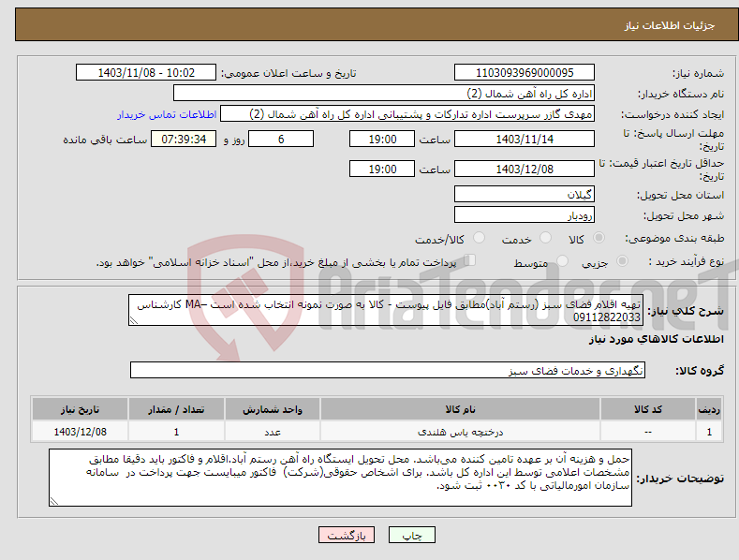Screen dimensions: 739x560
Task: Click the تاریخ نیاز column header
Action: pos(81,409)
